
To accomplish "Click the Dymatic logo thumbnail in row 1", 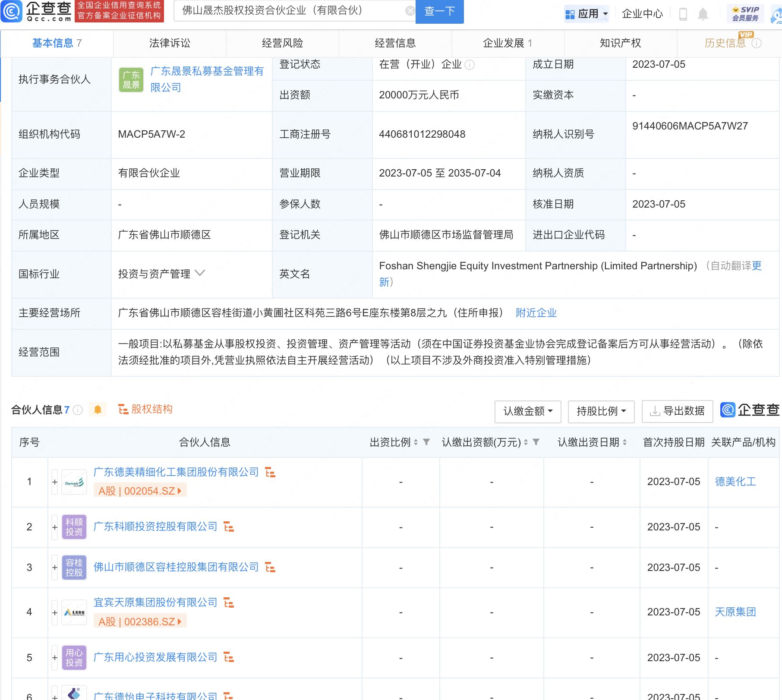I will (x=74, y=482).
